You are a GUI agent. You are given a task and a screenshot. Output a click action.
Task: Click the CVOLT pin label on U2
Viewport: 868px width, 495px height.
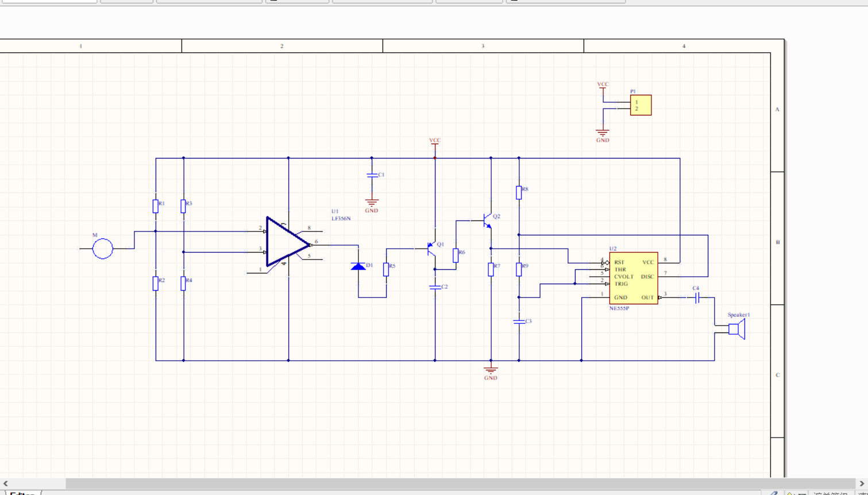624,277
